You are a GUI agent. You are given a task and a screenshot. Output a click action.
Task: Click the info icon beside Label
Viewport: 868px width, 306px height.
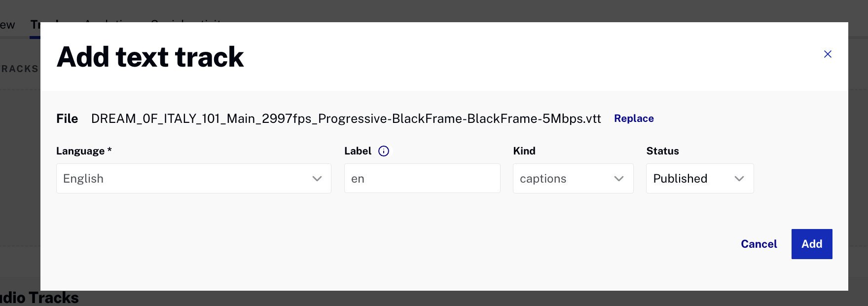(x=384, y=151)
